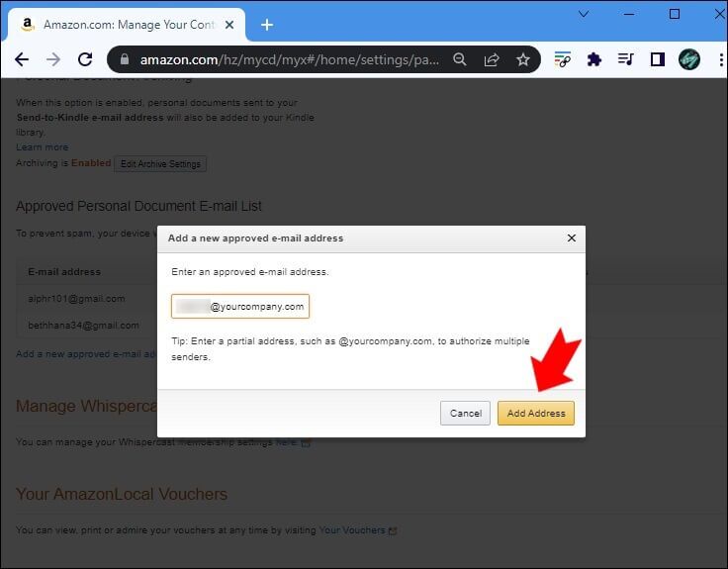The image size is (728, 569).
Task: Click the Add Address button
Action: click(x=536, y=413)
